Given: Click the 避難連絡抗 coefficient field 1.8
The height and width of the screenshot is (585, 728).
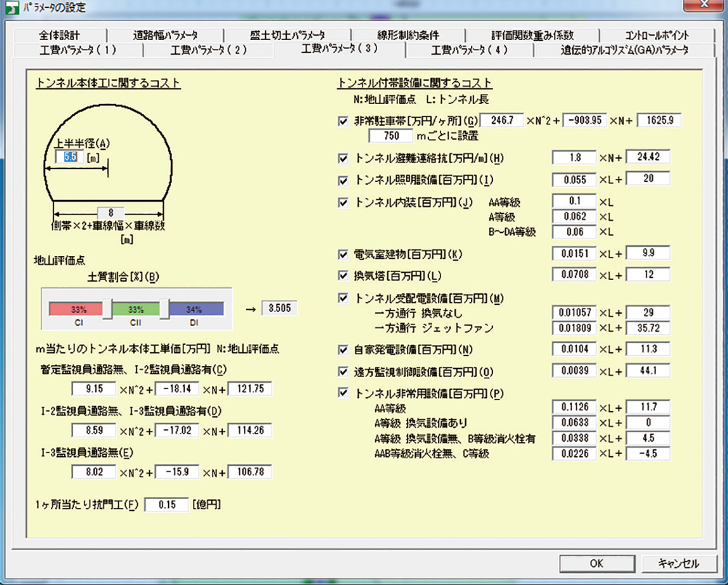Looking at the screenshot, I should click(x=574, y=158).
